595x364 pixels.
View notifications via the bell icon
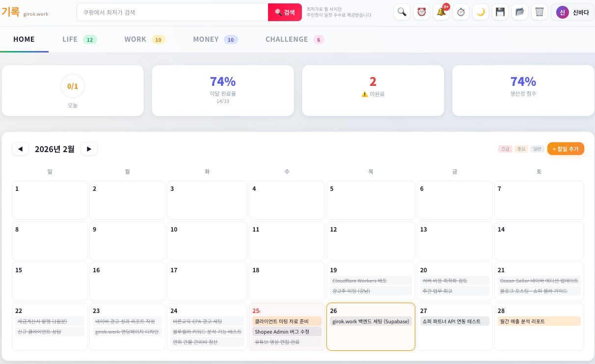click(441, 12)
